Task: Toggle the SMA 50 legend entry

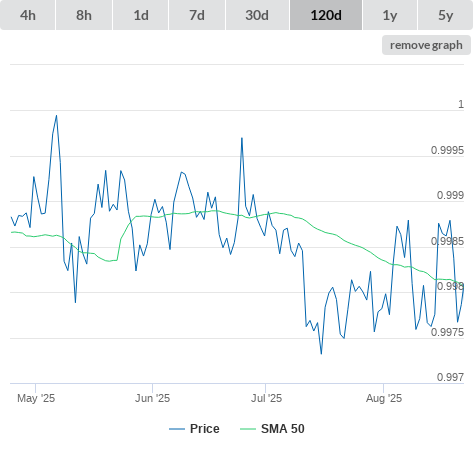Action: click(283, 429)
